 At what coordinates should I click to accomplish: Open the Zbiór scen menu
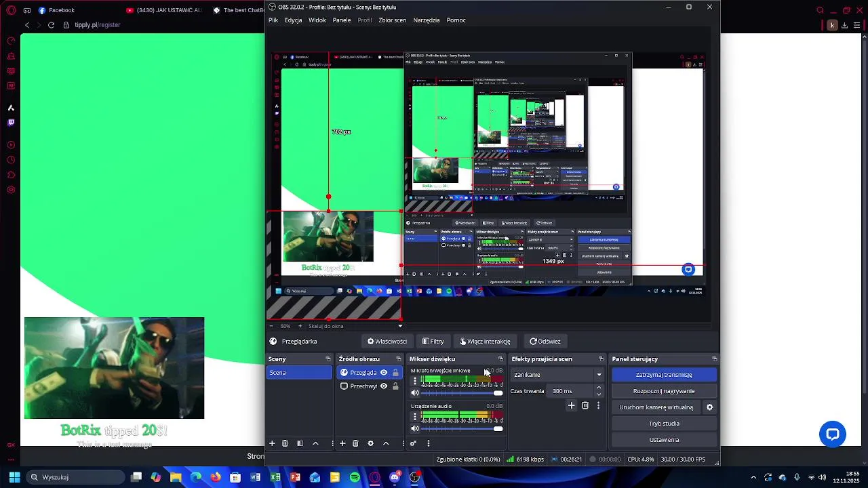point(393,20)
